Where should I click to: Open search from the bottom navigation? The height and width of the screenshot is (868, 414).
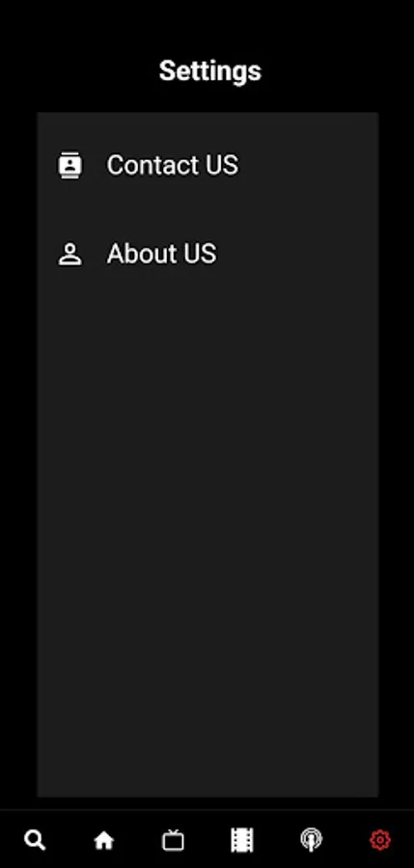point(35,840)
